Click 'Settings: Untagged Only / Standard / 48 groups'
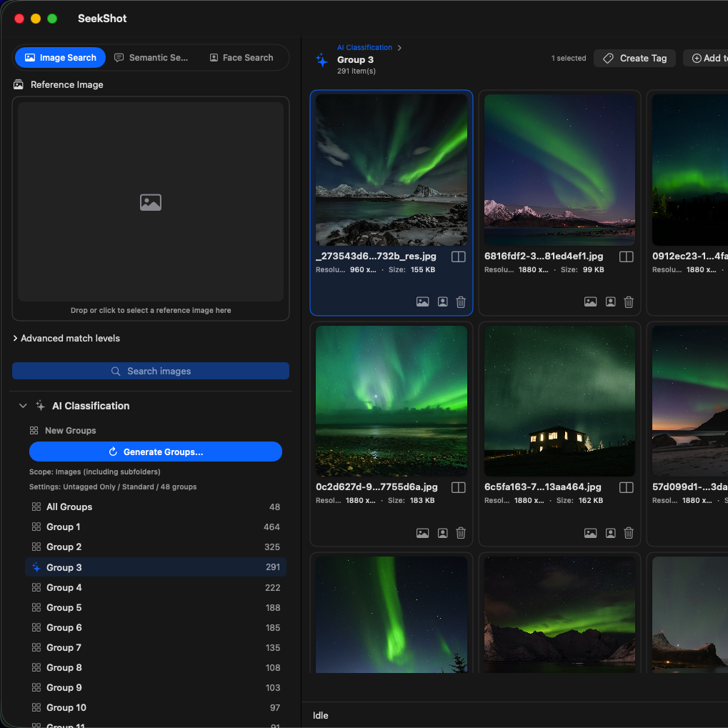728x728 pixels. (113, 487)
